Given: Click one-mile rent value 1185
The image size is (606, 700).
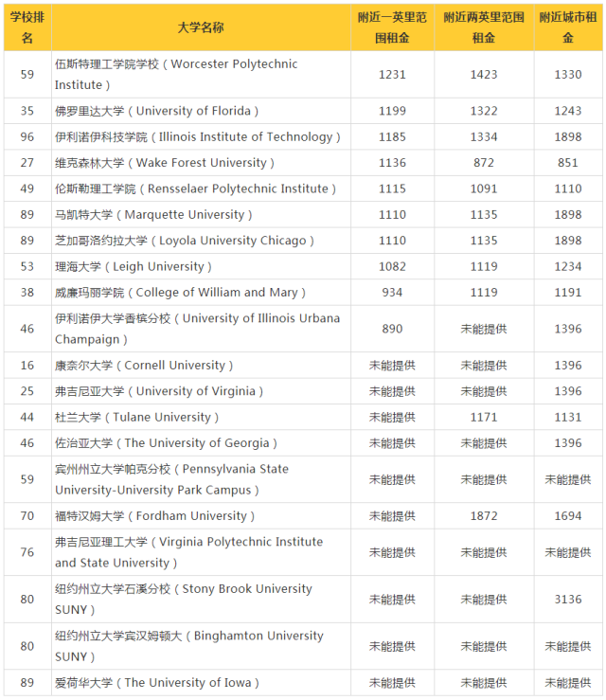Looking at the screenshot, I should click(x=392, y=136).
